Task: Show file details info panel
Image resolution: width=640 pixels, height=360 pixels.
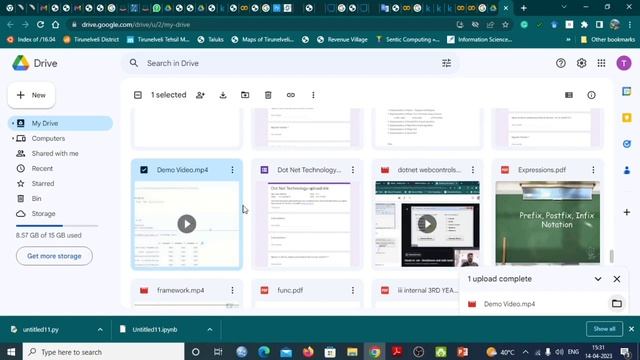Action: click(591, 95)
